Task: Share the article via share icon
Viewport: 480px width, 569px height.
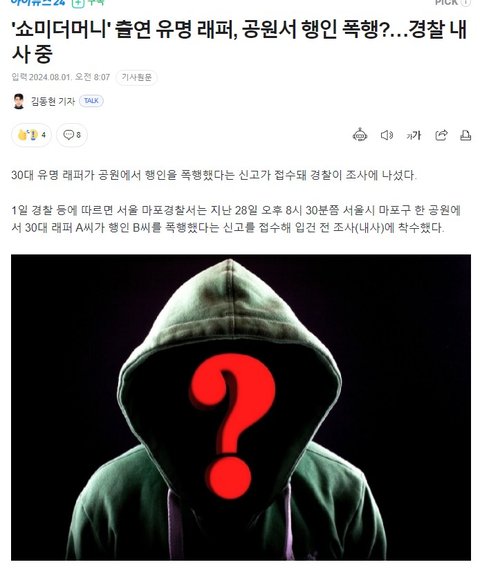Action: [441, 135]
